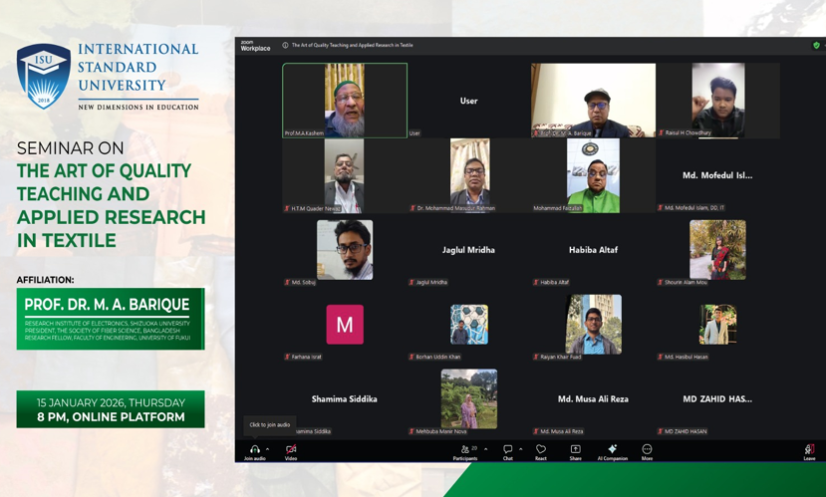Expand the Participants options arrow
826x497 pixels.
coord(486,449)
